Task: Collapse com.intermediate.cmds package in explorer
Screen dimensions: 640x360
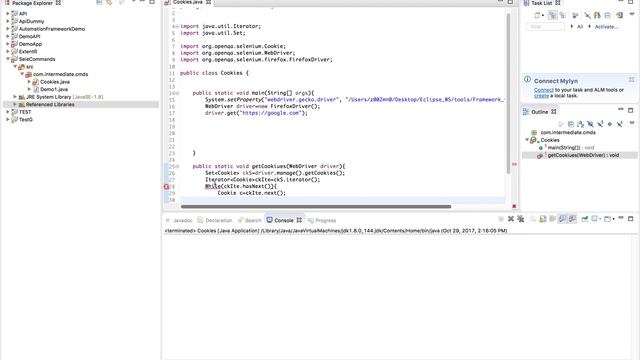Action: [x=22, y=74]
